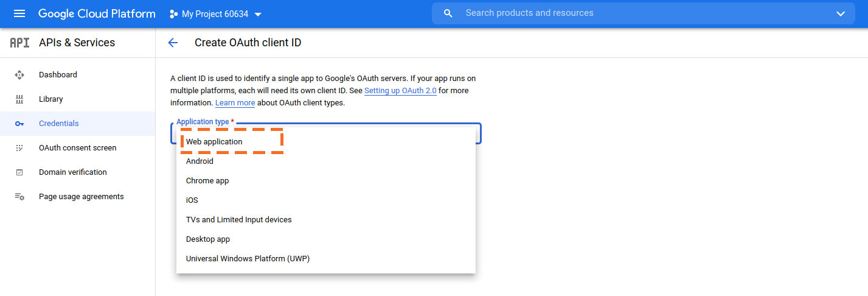Open the hamburger navigation menu
868x296 pixels.
pyautogui.click(x=19, y=13)
